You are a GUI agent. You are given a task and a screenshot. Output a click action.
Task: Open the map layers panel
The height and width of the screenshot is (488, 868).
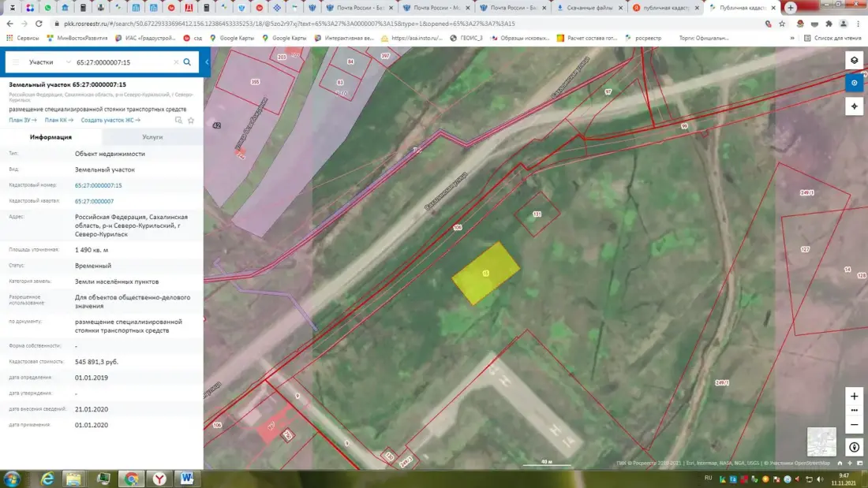(854, 60)
